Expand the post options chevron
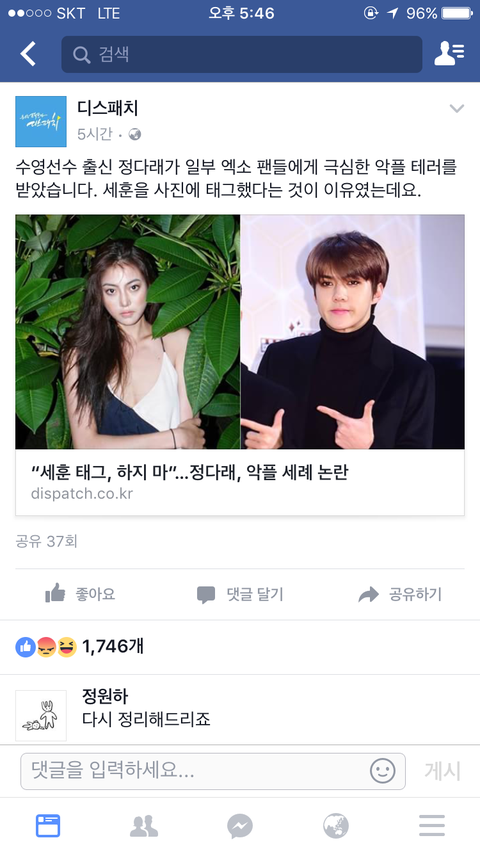The width and height of the screenshot is (480, 854). [457, 108]
